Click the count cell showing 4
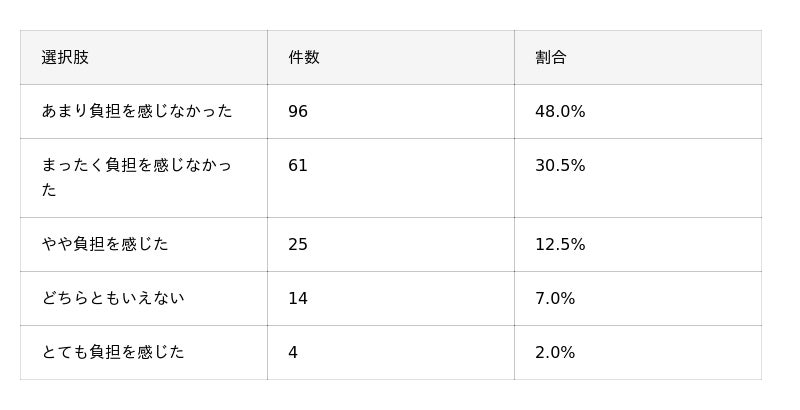800x410 pixels. (x=391, y=353)
